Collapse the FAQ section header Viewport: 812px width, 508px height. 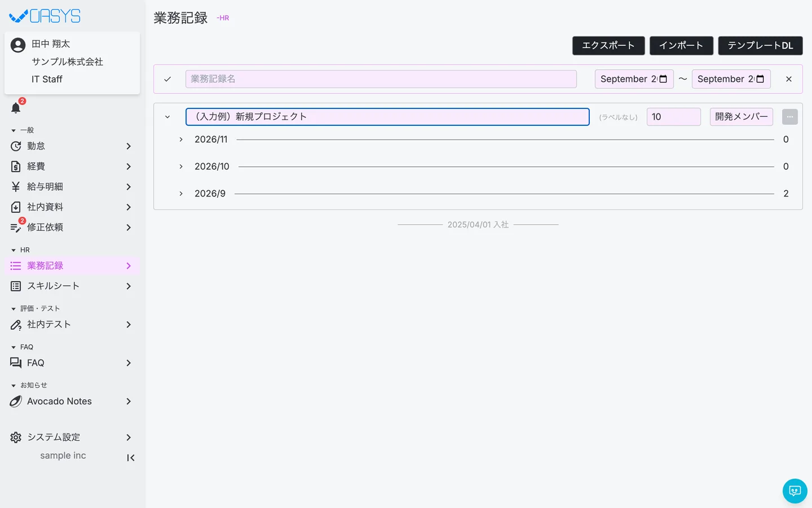pos(14,347)
